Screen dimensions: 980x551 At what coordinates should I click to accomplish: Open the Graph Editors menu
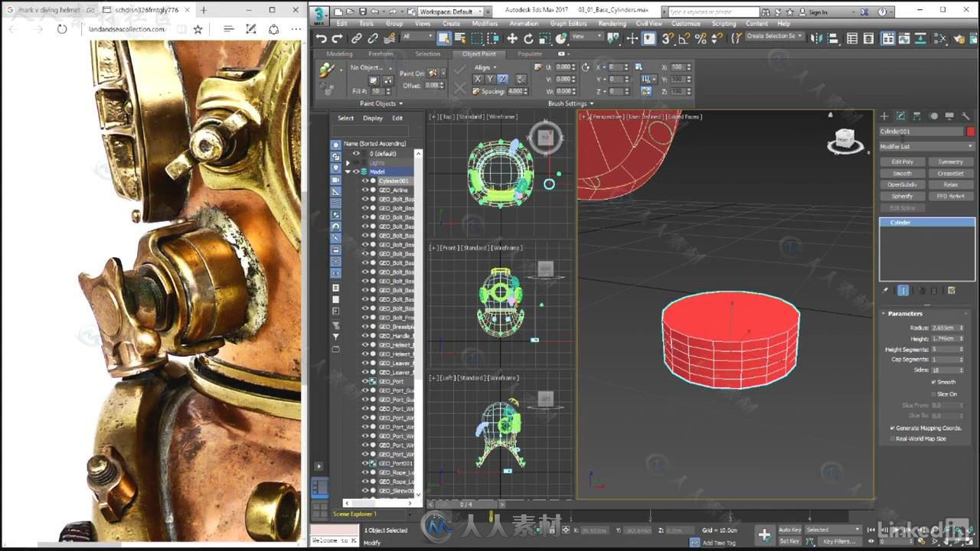click(569, 24)
